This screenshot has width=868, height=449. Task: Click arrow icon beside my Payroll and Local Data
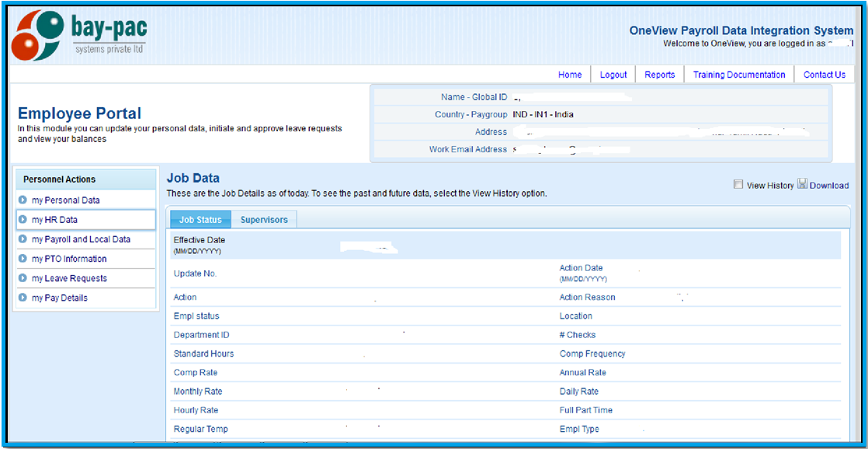click(x=23, y=239)
